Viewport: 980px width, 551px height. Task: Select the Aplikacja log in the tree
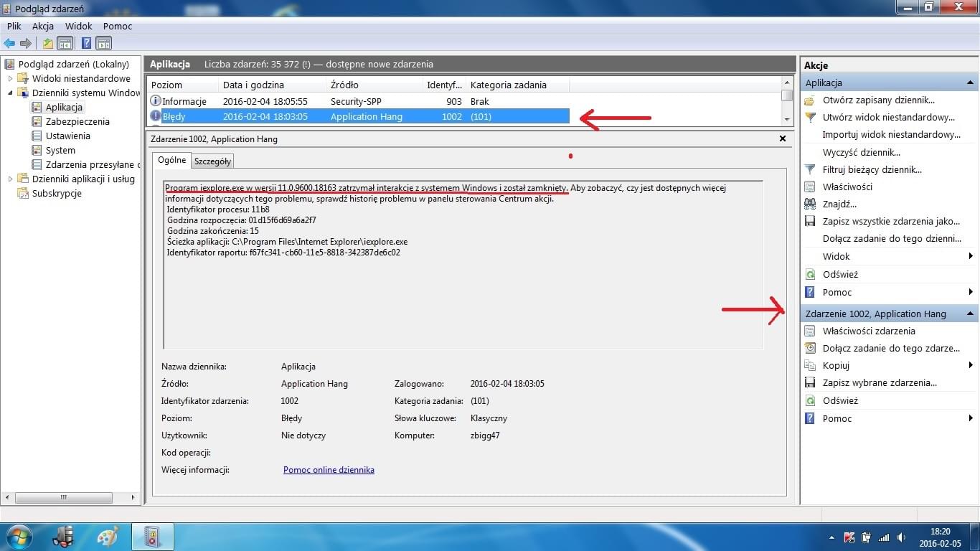pyautogui.click(x=64, y=107)
